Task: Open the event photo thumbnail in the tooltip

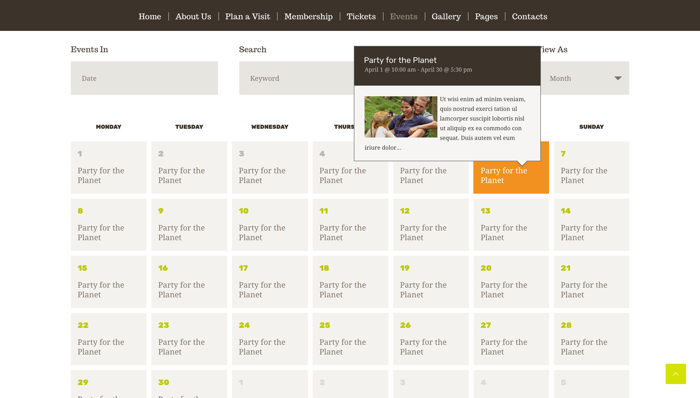Action: click(400, 116)
